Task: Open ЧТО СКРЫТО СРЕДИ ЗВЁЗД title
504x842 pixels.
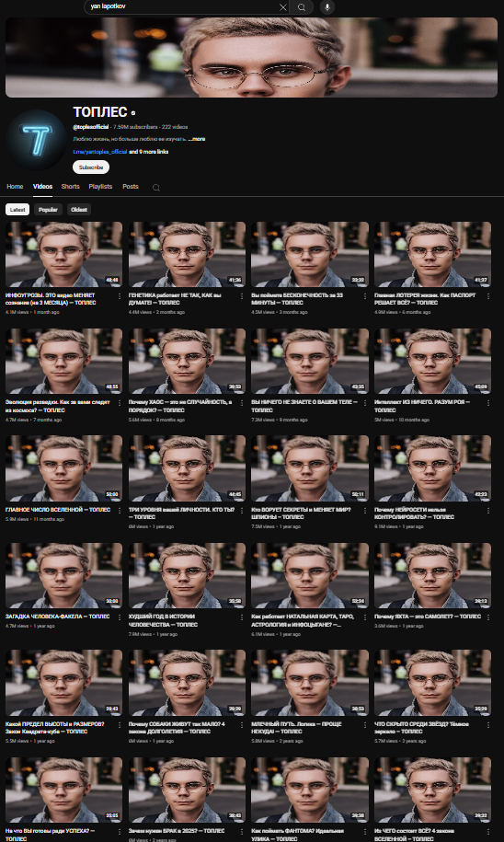Action: pos(421,728)
